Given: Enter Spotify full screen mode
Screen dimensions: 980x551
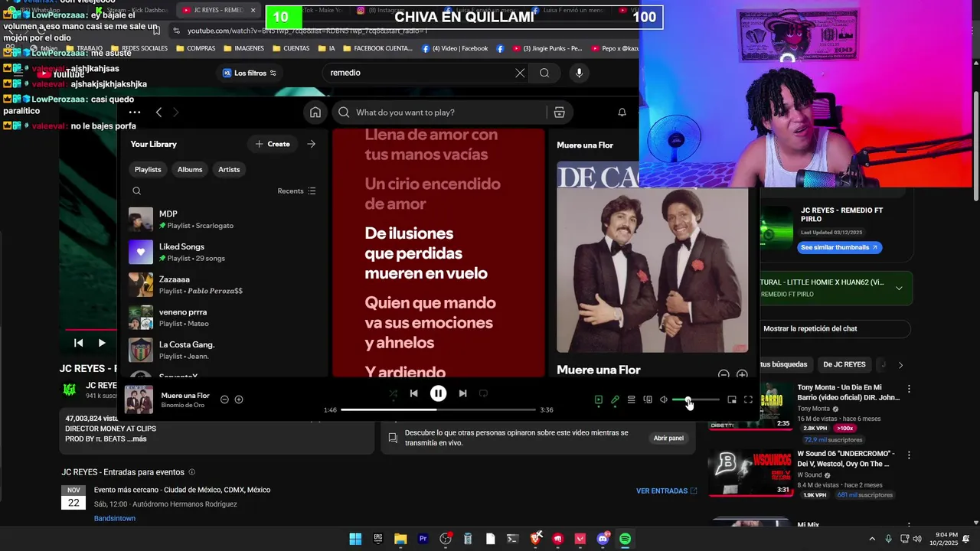Looking at the screenshot, I should [x=748, y=399].
